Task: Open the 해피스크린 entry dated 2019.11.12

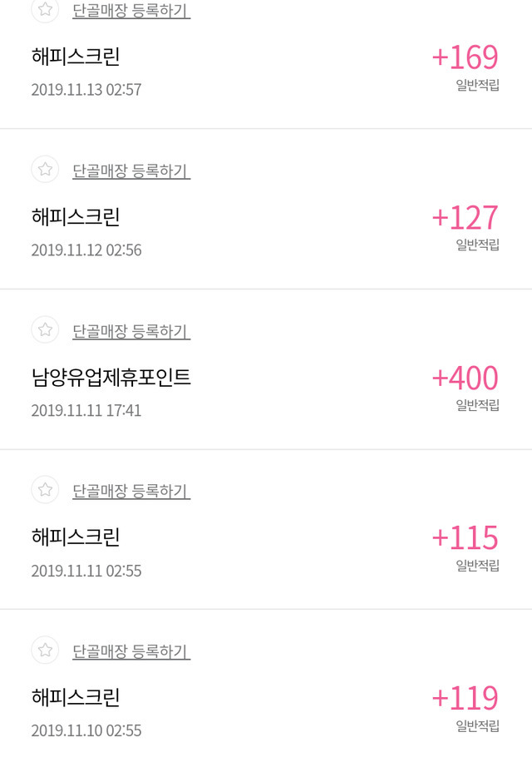Action: click(x=76, y=217)
